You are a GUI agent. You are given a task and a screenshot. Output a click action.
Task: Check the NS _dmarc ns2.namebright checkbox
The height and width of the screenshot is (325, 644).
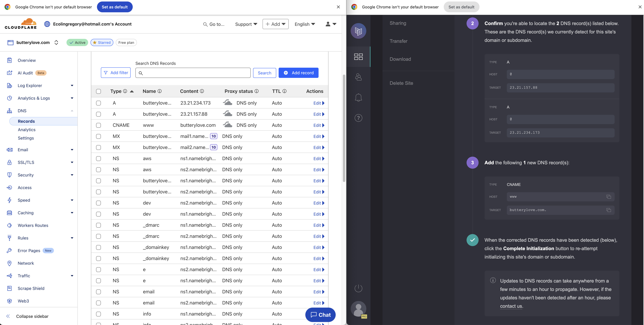click(x=98, y=236)
